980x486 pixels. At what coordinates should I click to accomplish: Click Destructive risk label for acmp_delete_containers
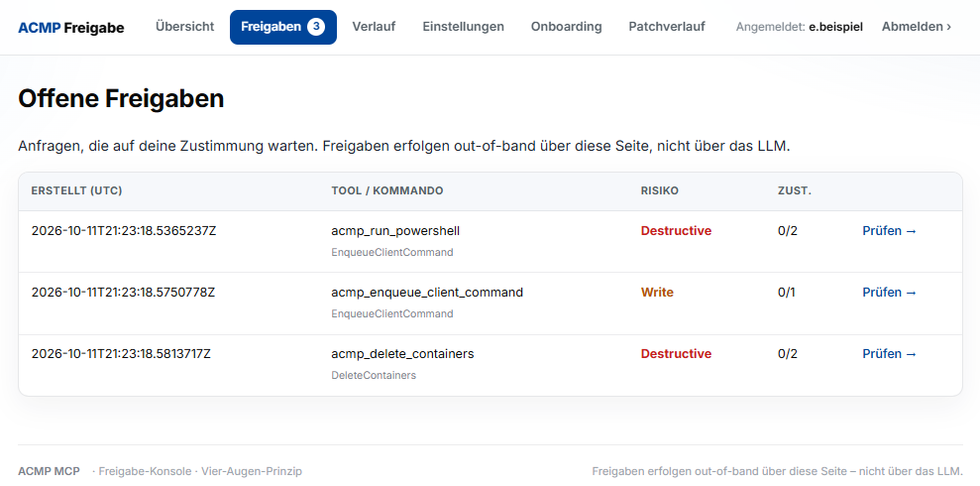pos(676,354)
